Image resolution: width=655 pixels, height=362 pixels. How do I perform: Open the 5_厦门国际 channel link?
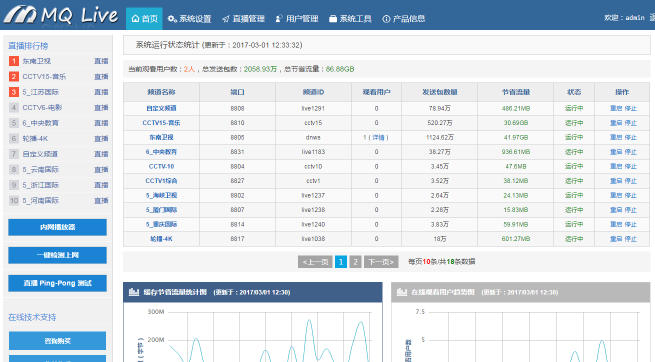point(161,210)
